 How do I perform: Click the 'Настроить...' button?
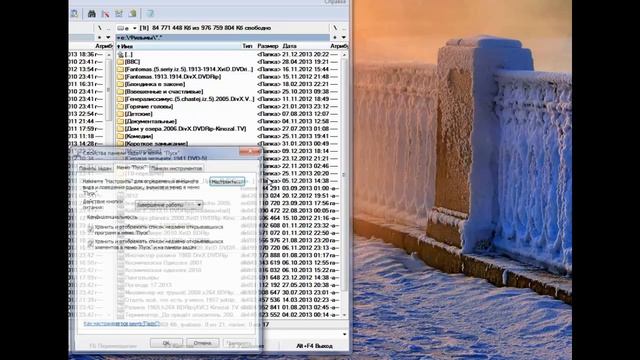[227, 182]
